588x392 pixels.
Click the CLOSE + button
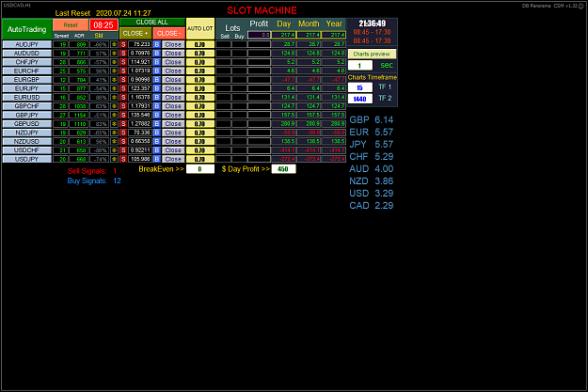[135, 33]
